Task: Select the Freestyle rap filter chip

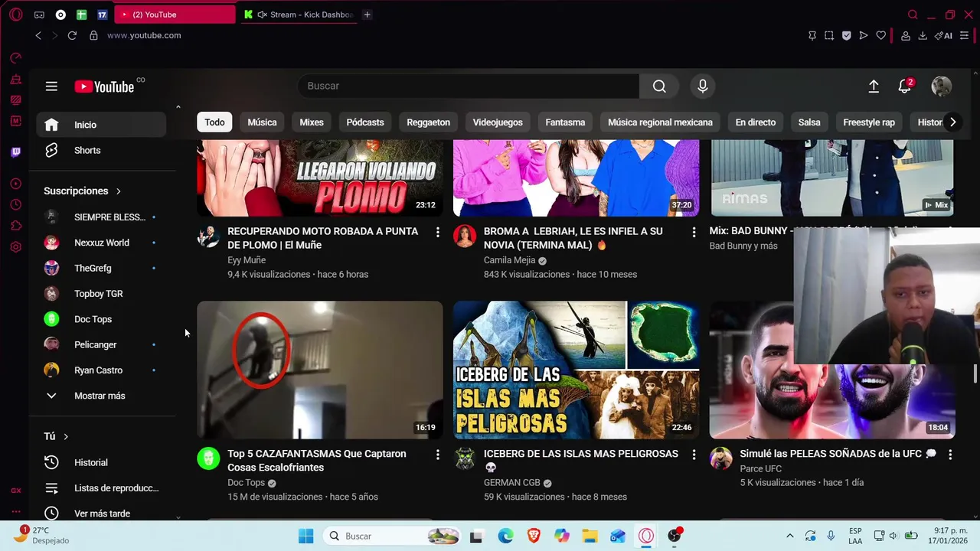Action: pos(868,122)
